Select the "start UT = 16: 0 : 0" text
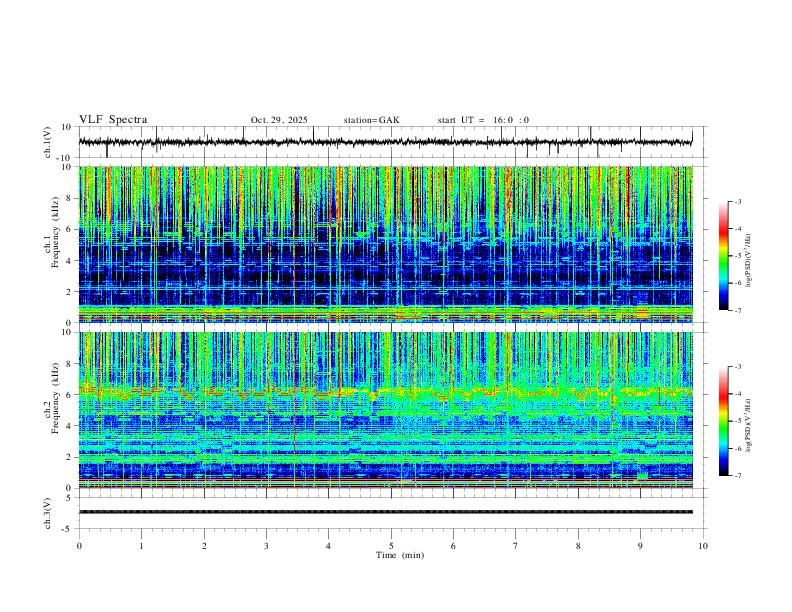This screenshot has height=612, width=792. (x=483, y=120)
